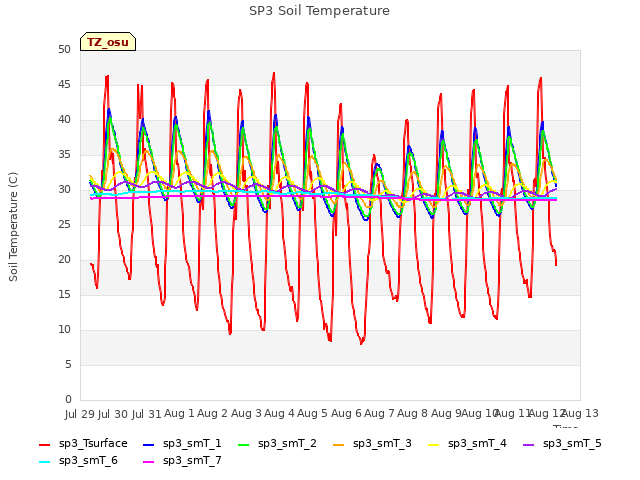This screenshot has width=640, height=480.
Task: Click the 20 tick on y-axis
Action: click(x=64, y=260)
